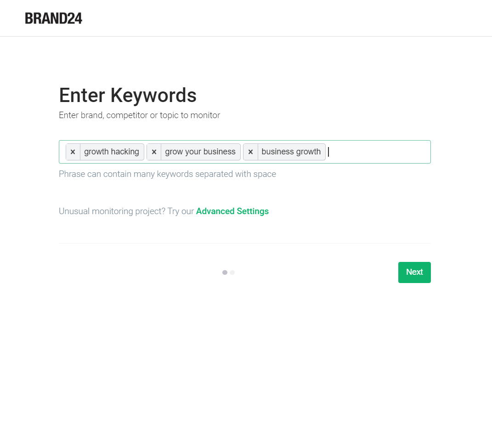Click the 'Try our' words before Advanced Settings

[181, 211]
